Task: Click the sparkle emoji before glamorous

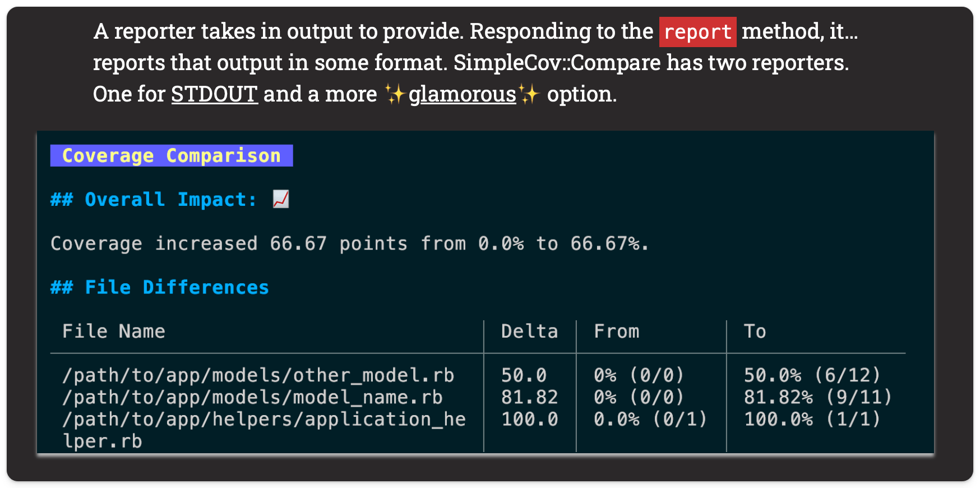Action: 395,94
